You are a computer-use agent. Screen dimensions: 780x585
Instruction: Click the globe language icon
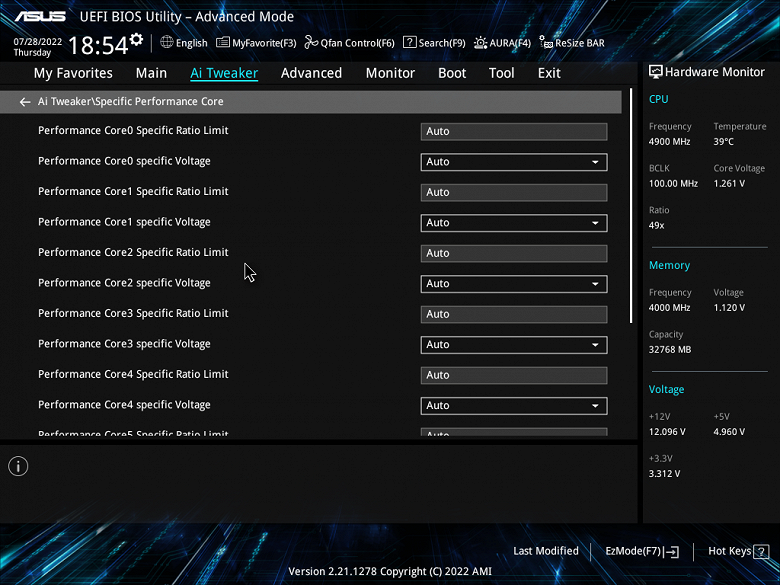167,42
